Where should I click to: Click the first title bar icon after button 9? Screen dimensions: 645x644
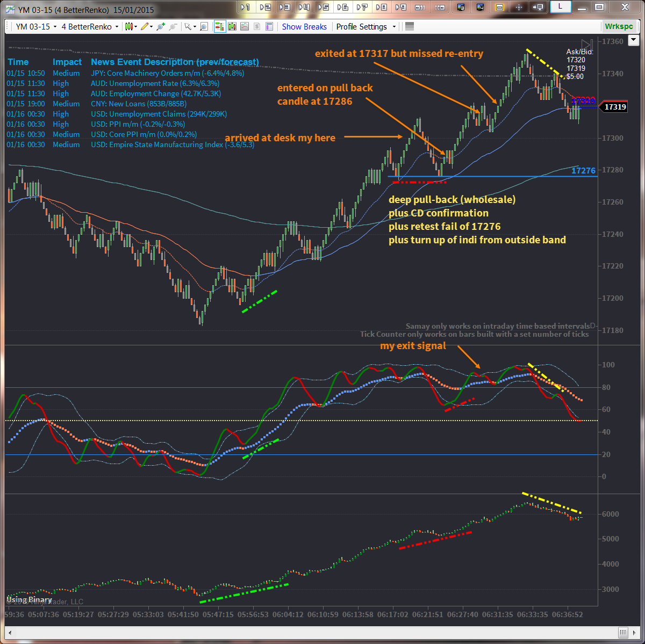click(421, 7)
